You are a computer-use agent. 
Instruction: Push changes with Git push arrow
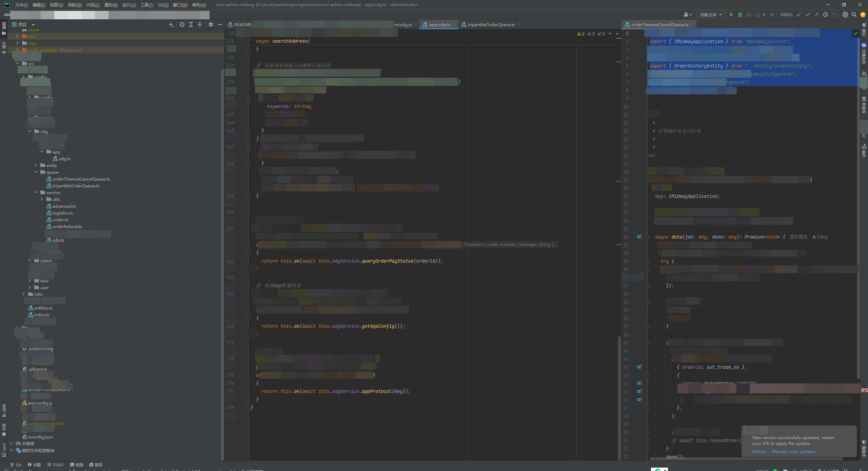[816, 15]
